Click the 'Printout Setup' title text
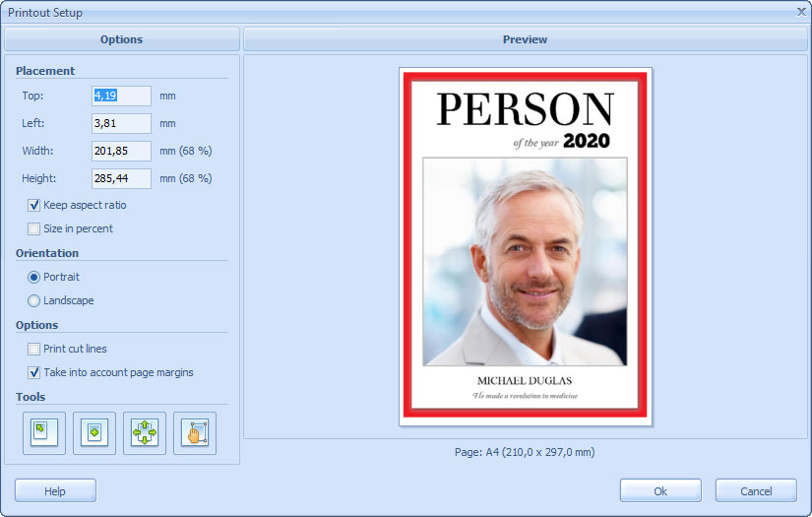Screen dimensions: 812x517 point(45,13)
